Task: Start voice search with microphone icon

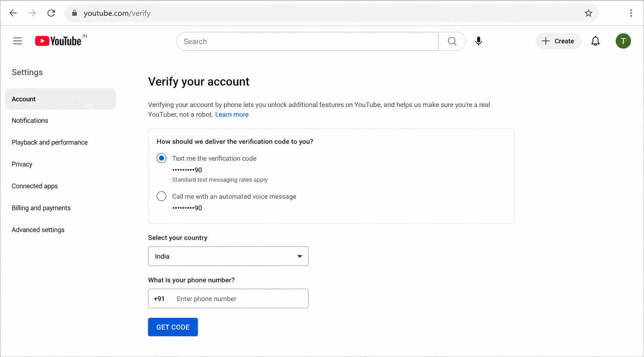Action: click(x=478, y=41)
